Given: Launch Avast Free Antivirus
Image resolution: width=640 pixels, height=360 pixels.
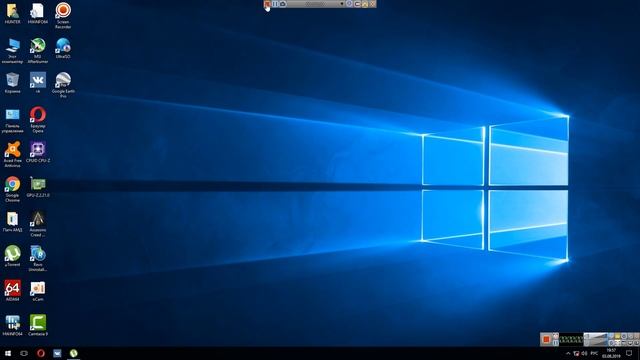Looking at the screenshot, I should click(x=12, y=154).
